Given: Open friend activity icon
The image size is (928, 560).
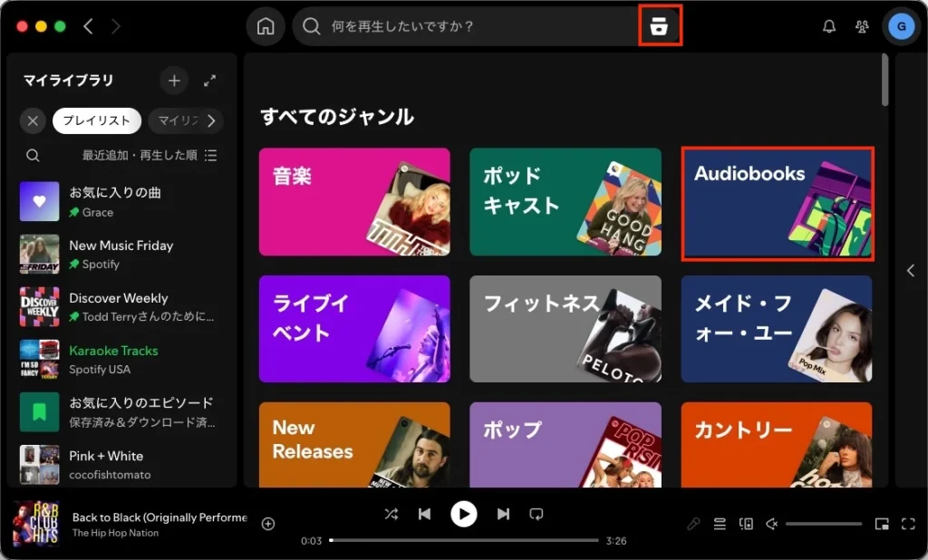Looking at the screenshot, I should click(862, 26).
